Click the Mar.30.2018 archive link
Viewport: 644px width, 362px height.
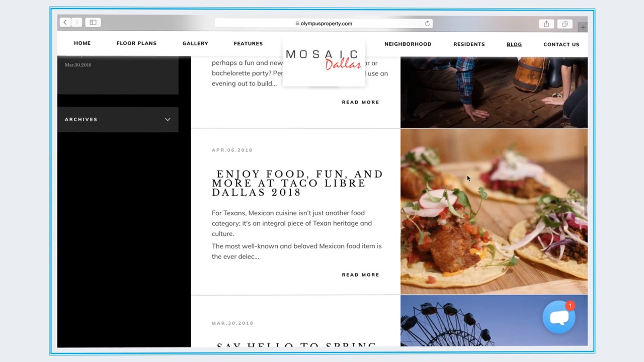coord(78,64)
